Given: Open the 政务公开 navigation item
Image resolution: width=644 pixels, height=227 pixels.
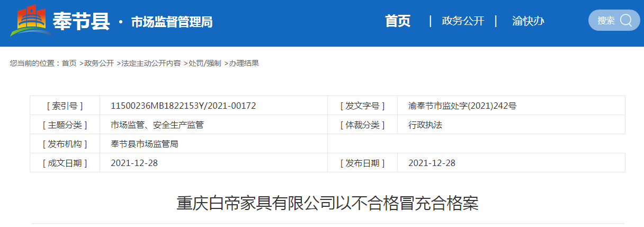Looking at the screenshot, I should (463, 21).
